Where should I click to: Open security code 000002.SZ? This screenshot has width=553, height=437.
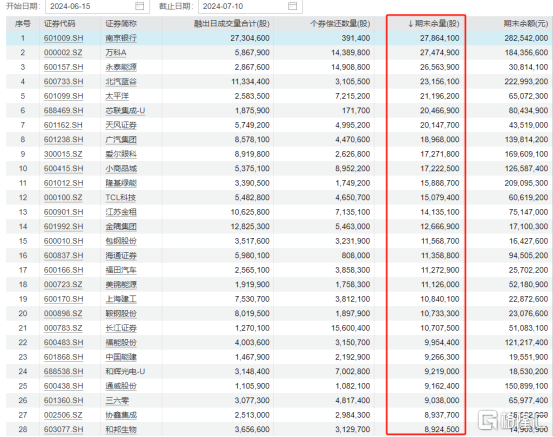coord(63,53)
